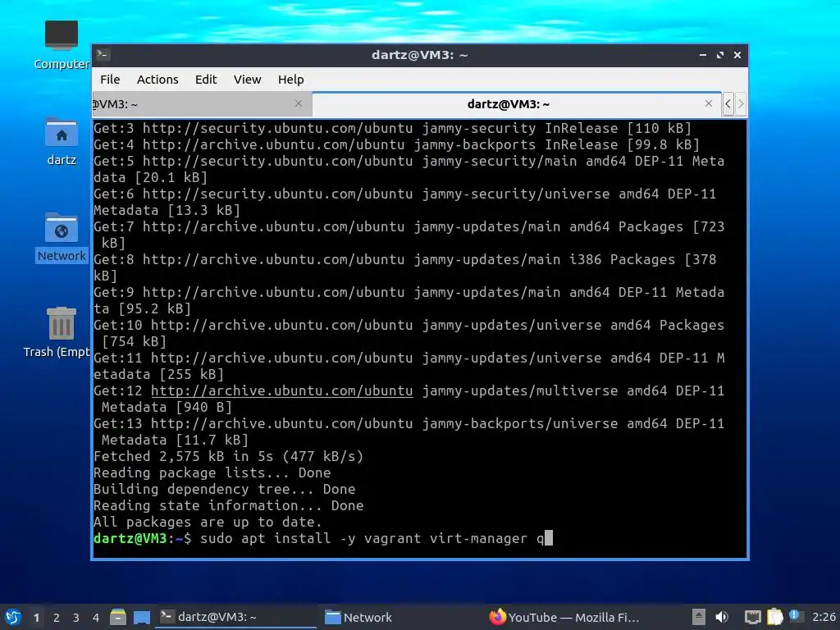Open the file manager launcher in taskbar
Screen dimensions: 840x630
tap(118, 617)
